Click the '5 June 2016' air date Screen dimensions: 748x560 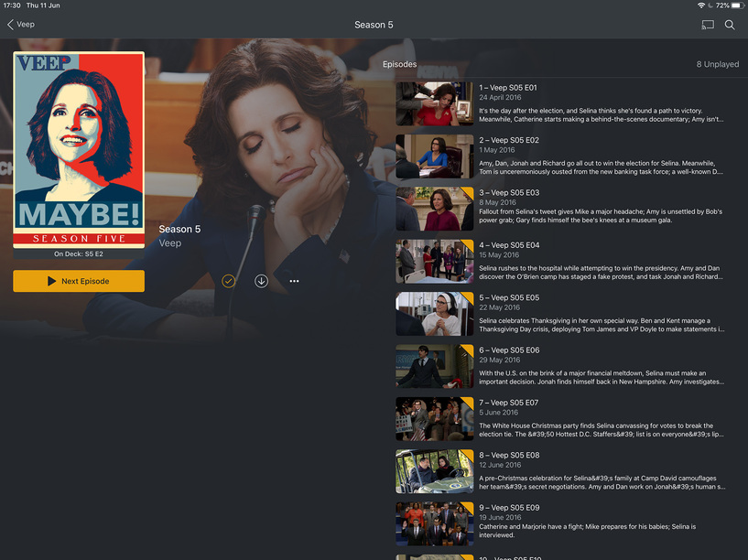pyautogui.click(x=498, y=413)
